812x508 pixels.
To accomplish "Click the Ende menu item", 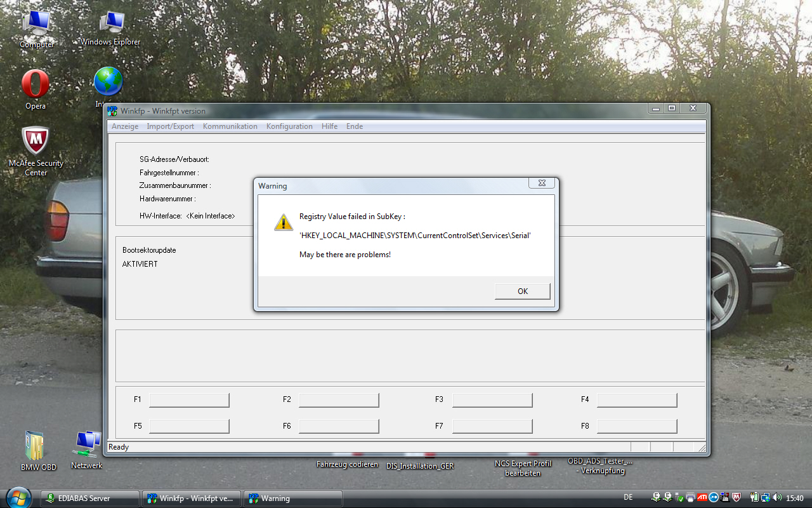I will [x=355, y=126].
